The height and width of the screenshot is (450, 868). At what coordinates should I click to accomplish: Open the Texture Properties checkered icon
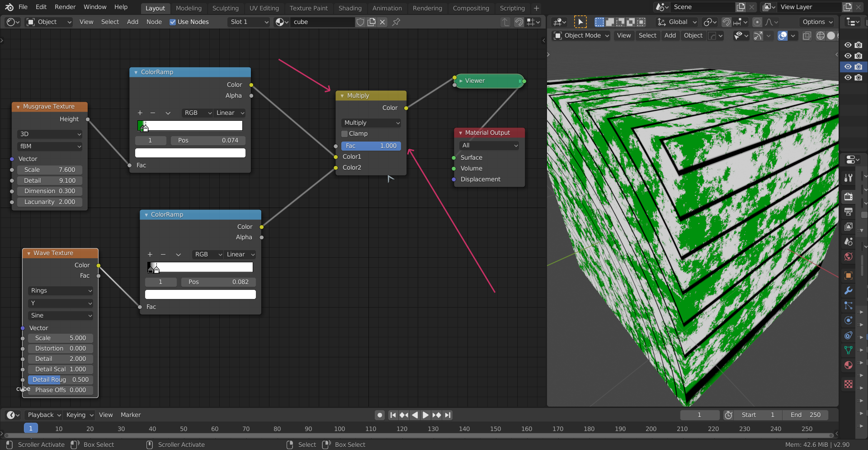click(x=848, y=384)
